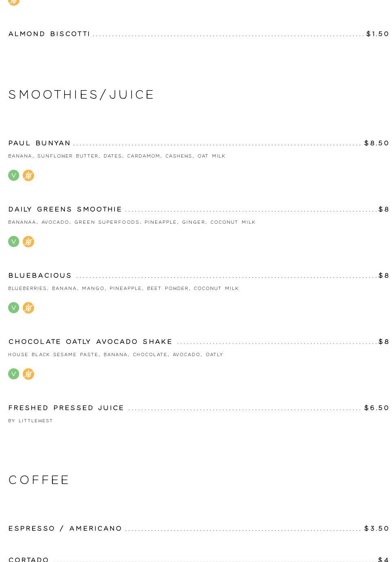Click the gluten-free icon under Paul Bunyan
Screen dimensions: 392x562
[28, 175]
